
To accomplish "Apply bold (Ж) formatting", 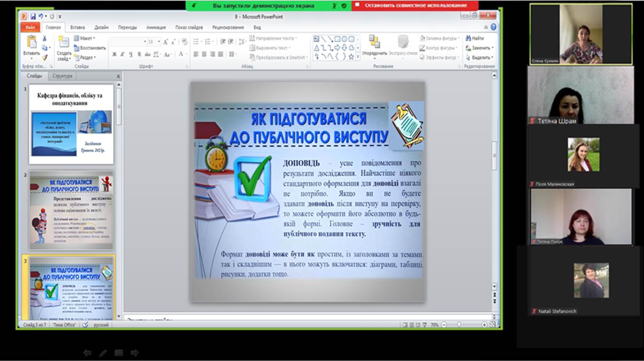I will coord(114,54).
